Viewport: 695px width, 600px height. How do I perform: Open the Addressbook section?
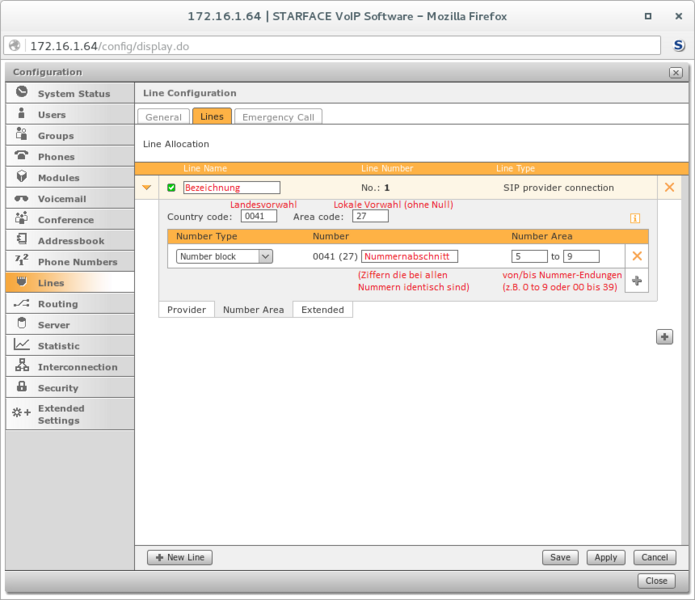click(x=70, y=241)
